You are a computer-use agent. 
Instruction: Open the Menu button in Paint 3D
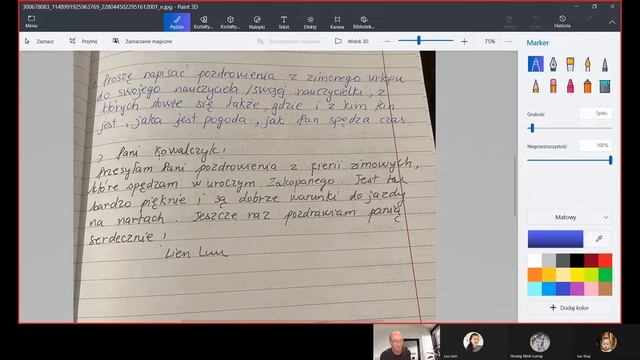[x=31, y=22]
